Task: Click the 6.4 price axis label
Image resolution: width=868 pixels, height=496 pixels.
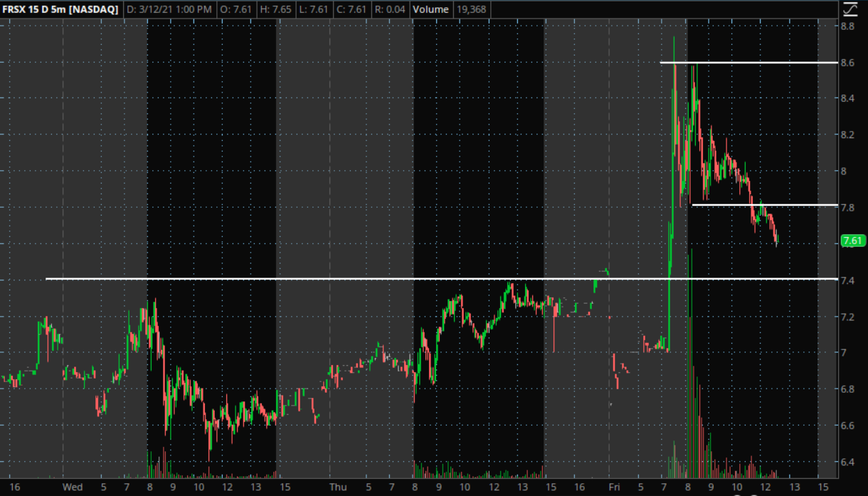Action: pos(847,462)
